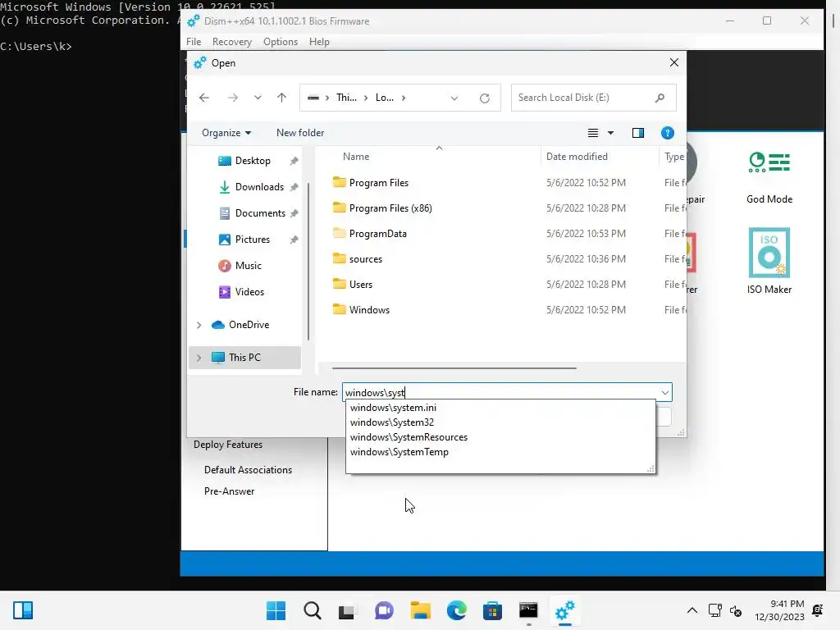Change the view layout icon
Screen dimensions: 840x630
point(593,133)
